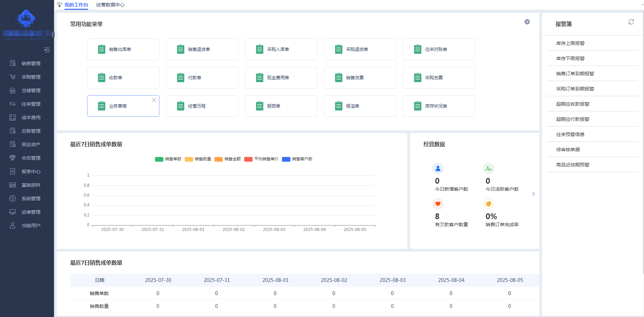Click the 今日活跃客户数 activity icon
Screen dimensions: 644x317
pyautogui.click(x=488, y=168)
